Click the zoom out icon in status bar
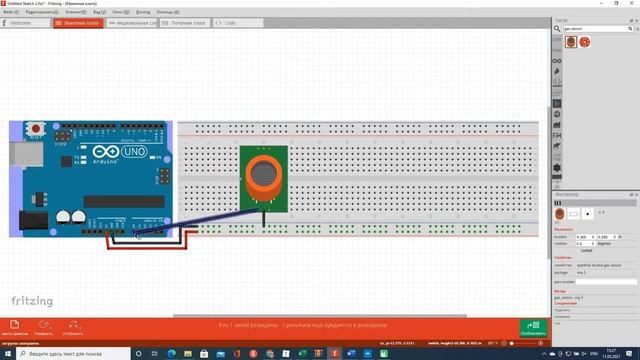The image size is (640, 360). pyautogui.click(x=504, y=343)
